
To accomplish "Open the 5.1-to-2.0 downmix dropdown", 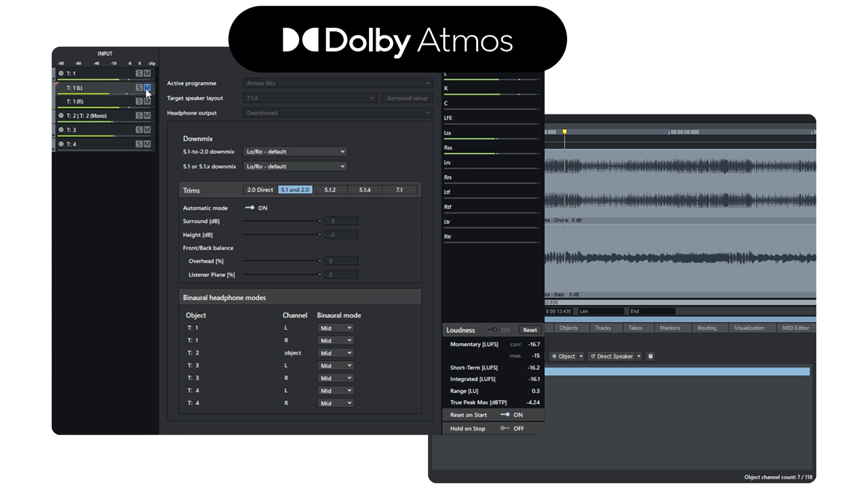I will pos(295,152).
